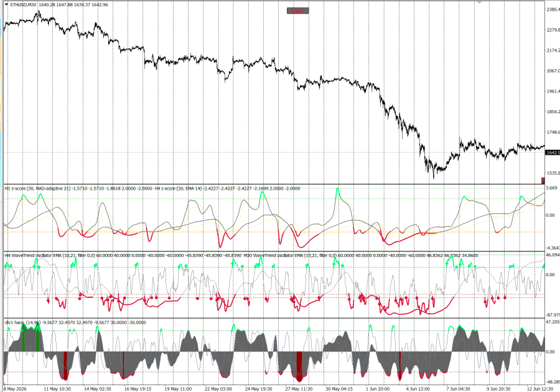560x392 pixels.
Task: Click the 1748.6 price scale value
Action: click(553, 132)
